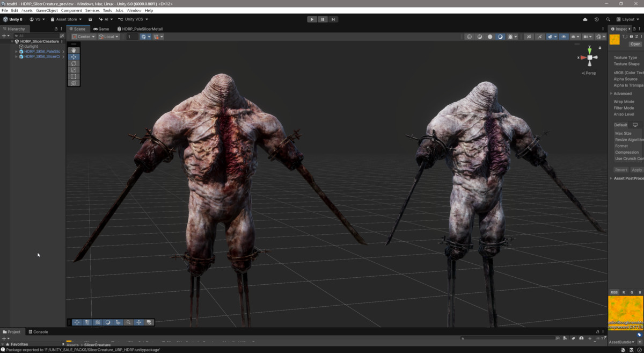Toggle Persp projection label
The width and height of the screenshot is (644, 353).
589,73
